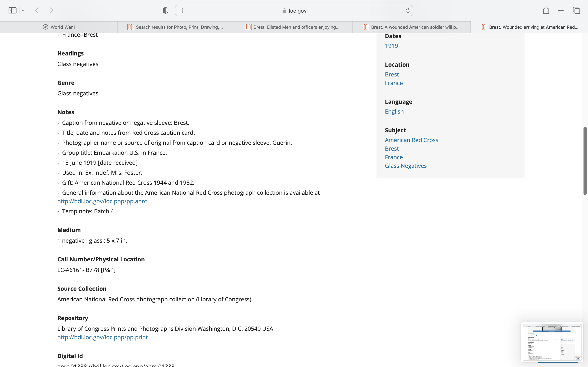Open the pp.anrc collection link
The image size is (588, 367).
coord(102,201)
